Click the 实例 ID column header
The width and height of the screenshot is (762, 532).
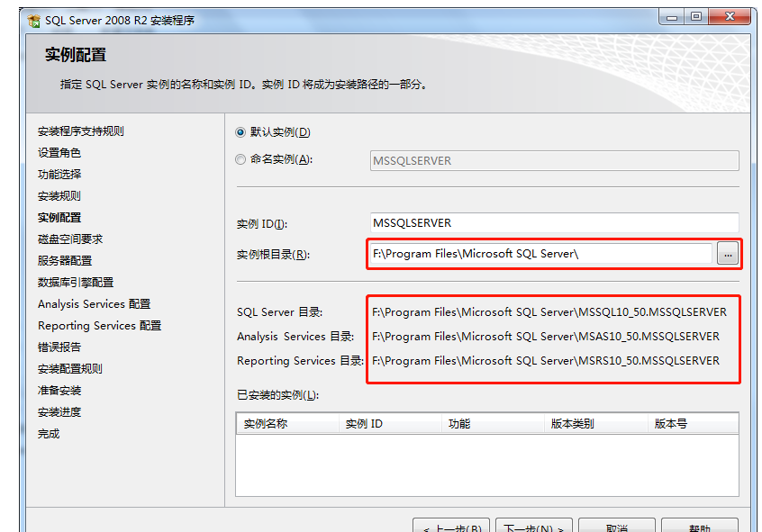390,424
